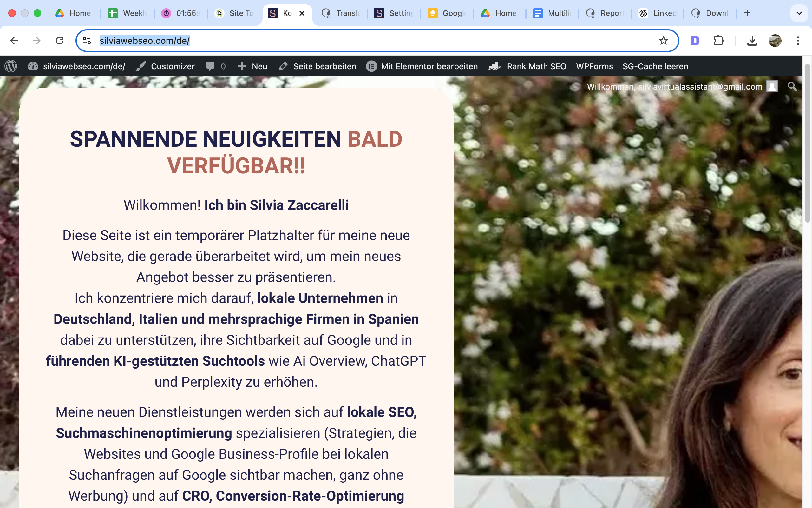Click the page vertical scrollbar thumb

tap(807, 143)
